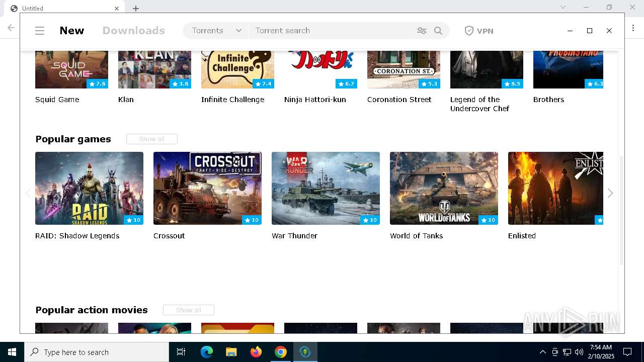Image resolution: width=644 pixels, height=362 pixels.
Task: Open Ninja Hattori-kun thumbnail
Action: 320,69
